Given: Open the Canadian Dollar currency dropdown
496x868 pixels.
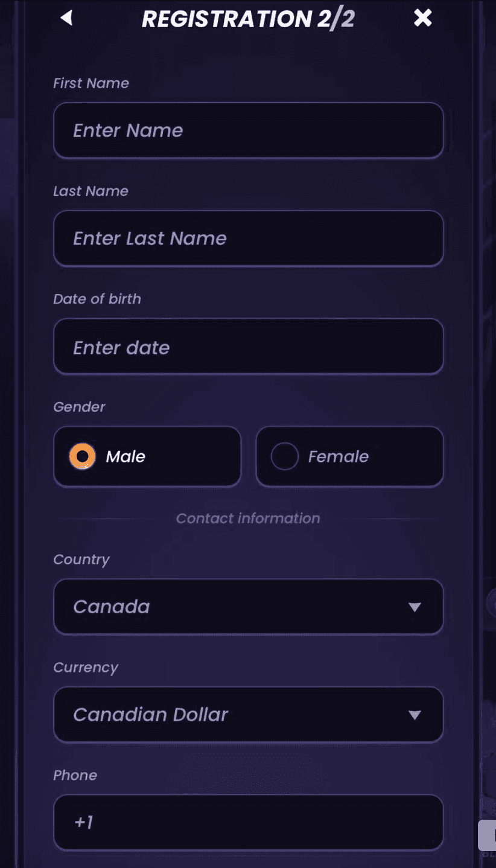Looking at the screenshot, I should 248,715.
